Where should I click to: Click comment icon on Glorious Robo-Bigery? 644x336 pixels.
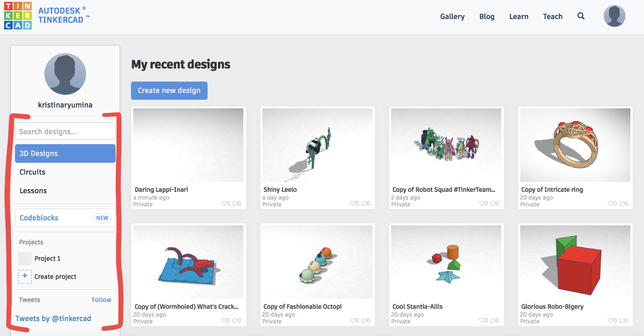622,321
